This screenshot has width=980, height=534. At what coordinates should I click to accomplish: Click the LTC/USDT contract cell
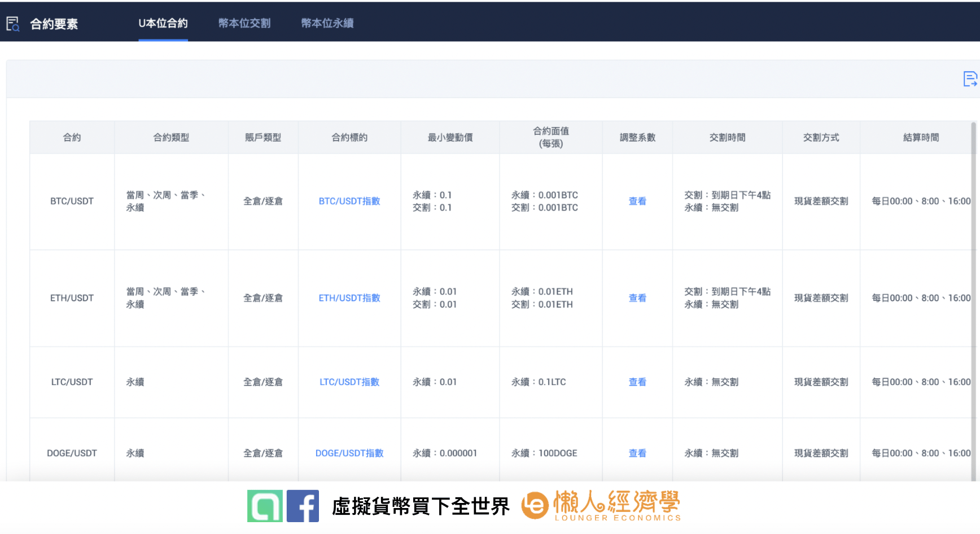72,382
